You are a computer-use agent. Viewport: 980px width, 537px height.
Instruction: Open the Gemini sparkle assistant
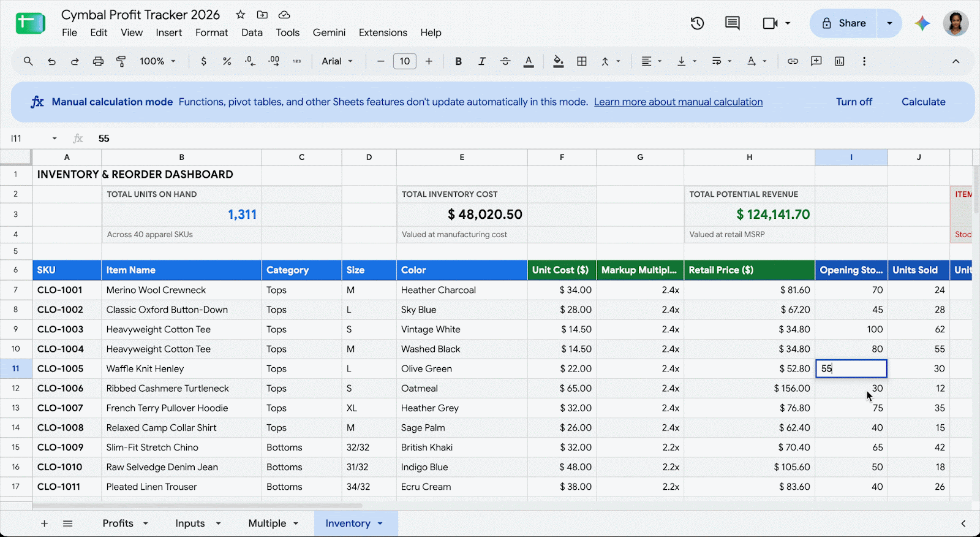(x=922, y=23)
